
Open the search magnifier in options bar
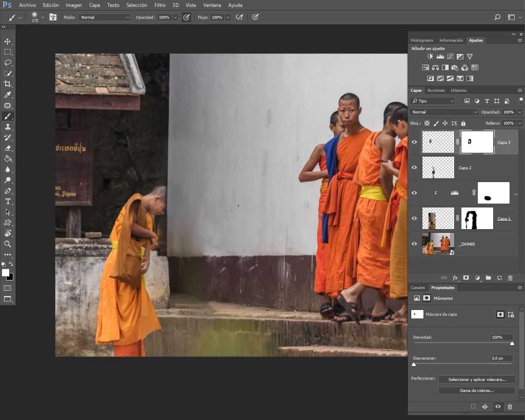(x=497, y=17)
